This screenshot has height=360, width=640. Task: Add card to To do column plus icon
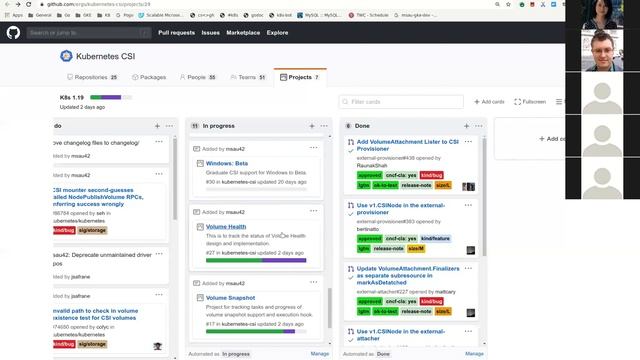tap(158, 126)
